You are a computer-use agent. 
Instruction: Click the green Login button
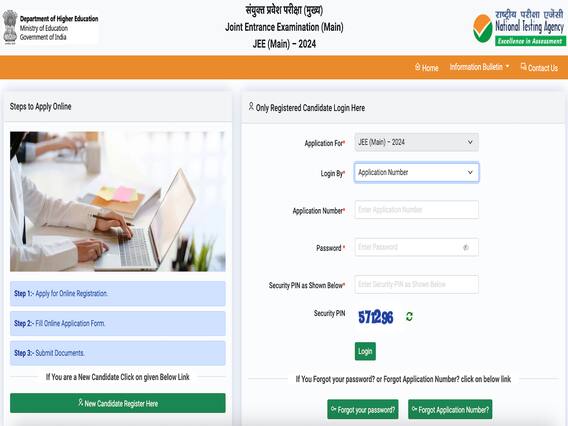(365, 351)
